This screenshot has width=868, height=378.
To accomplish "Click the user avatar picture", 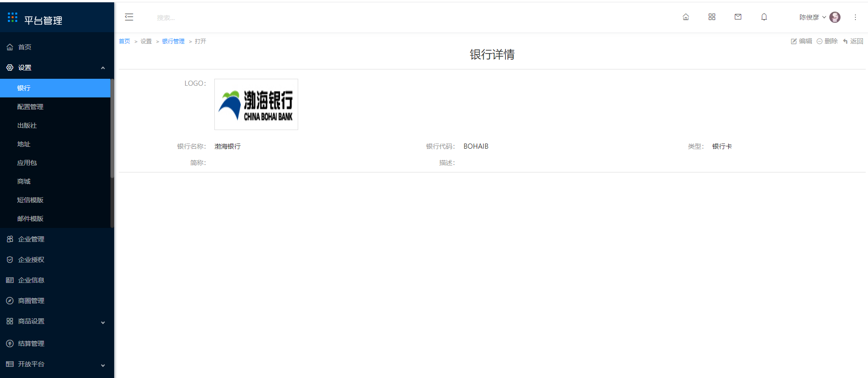I will (x=835, y=17).
